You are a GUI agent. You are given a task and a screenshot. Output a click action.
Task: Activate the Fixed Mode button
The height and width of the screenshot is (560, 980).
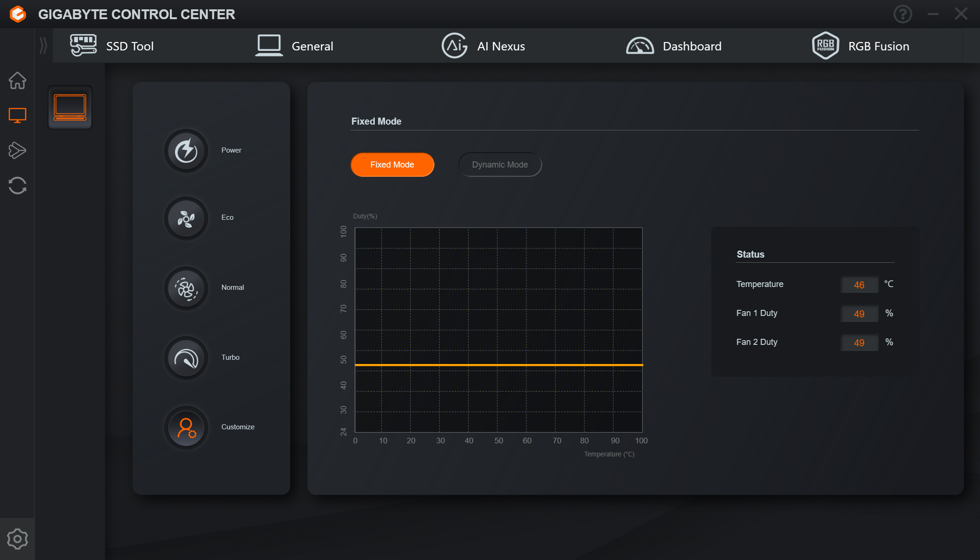click(392, 165)
